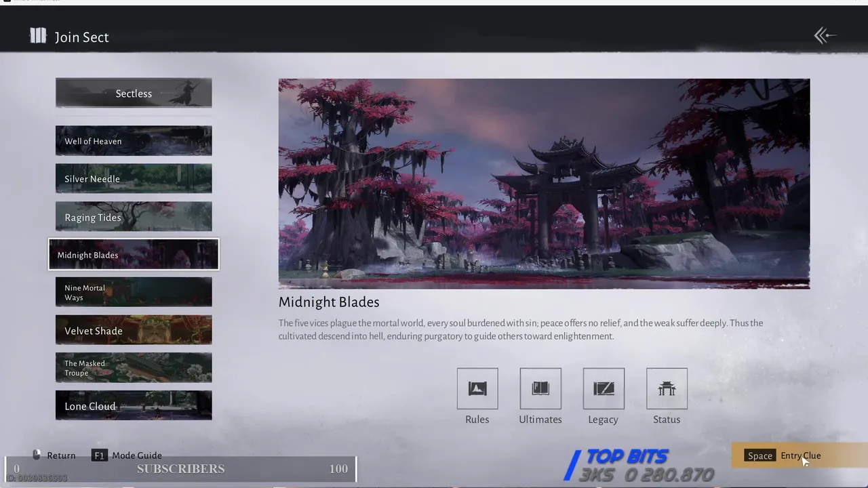Select the Midnight Blades sect

[134, 254]
